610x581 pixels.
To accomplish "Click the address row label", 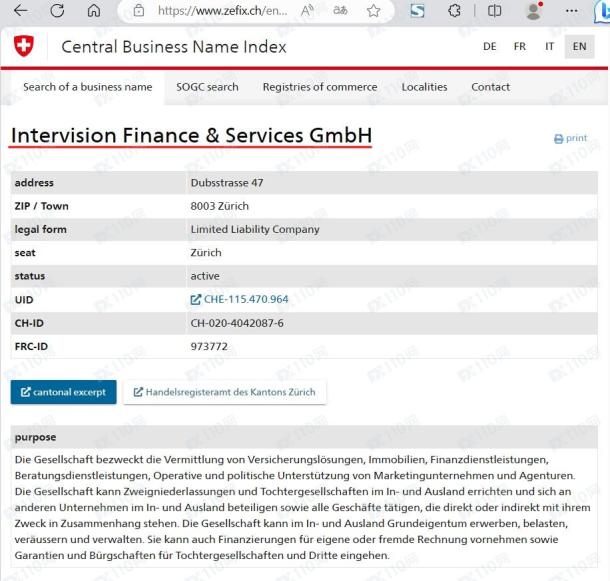I will tap(34, 183).
